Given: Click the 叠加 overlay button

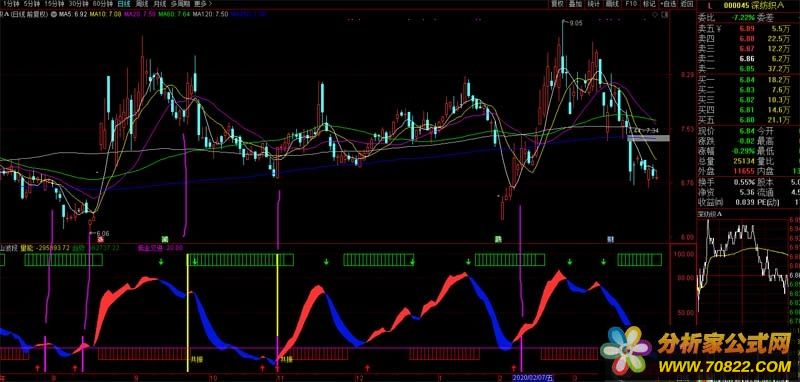Looking at the screenshot, I should click(x=576, y=4).
